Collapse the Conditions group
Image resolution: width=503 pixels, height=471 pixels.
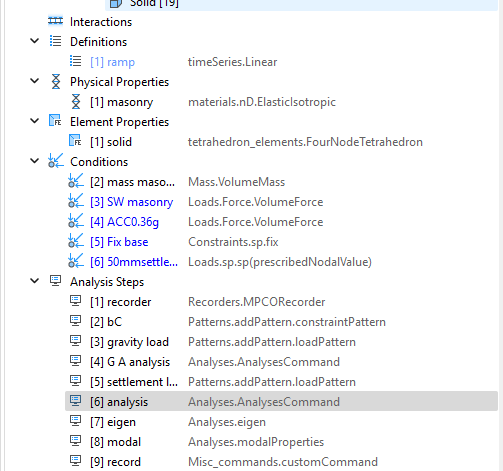35,161
